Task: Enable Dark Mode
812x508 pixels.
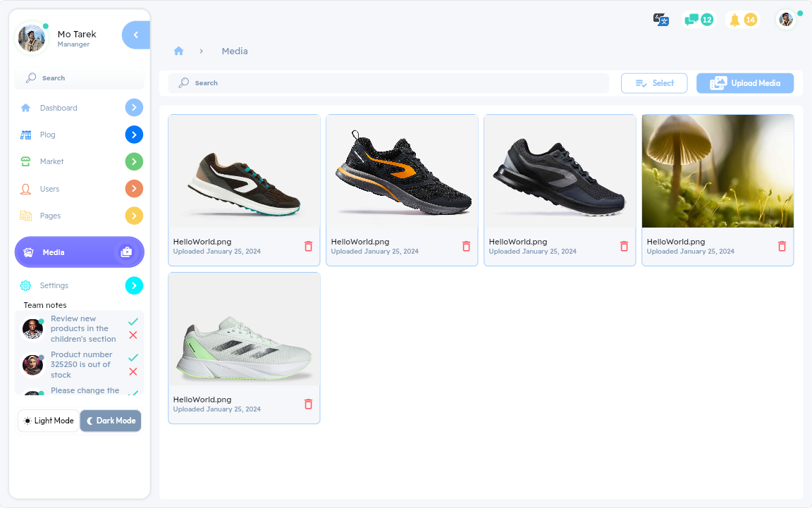Action: coord(111,421)
